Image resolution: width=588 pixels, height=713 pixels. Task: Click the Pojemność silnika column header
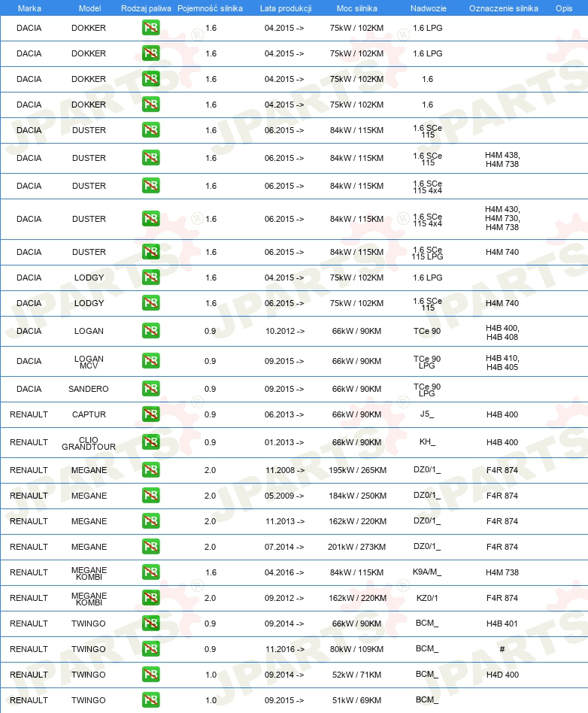pyautogui.click(x=210, y=8)
